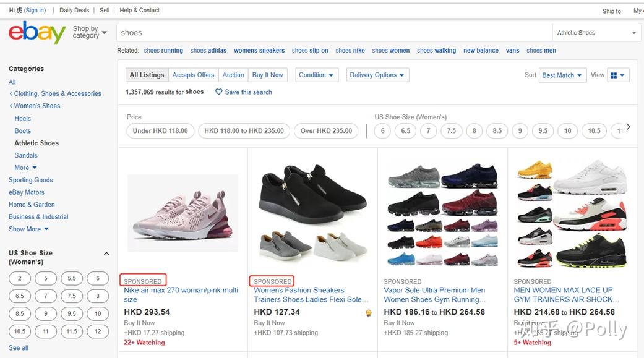Image resolution: width=644 pixels, height=358 pixels.
Task: Click the search box containing shoes
Action: click(334, 33)
